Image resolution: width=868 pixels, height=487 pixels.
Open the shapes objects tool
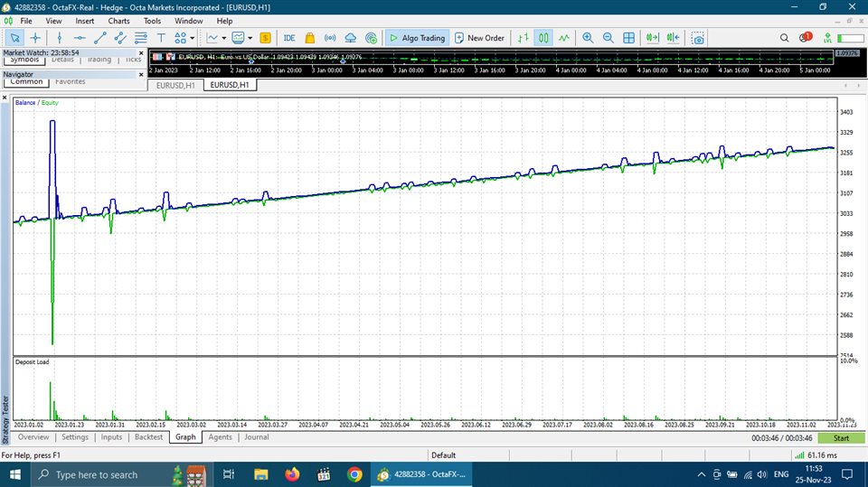coord(181,38)
